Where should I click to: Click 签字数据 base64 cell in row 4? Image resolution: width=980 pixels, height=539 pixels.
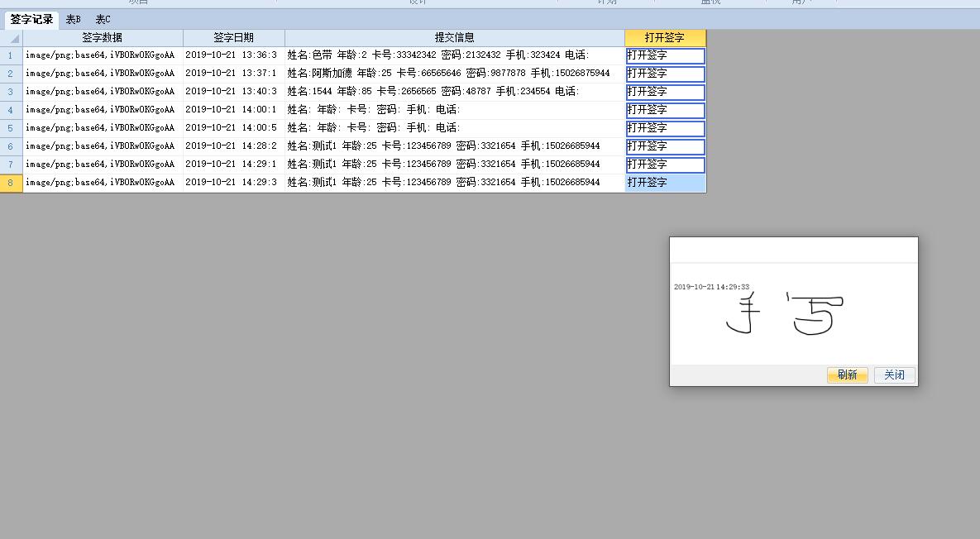pos(103,110)
